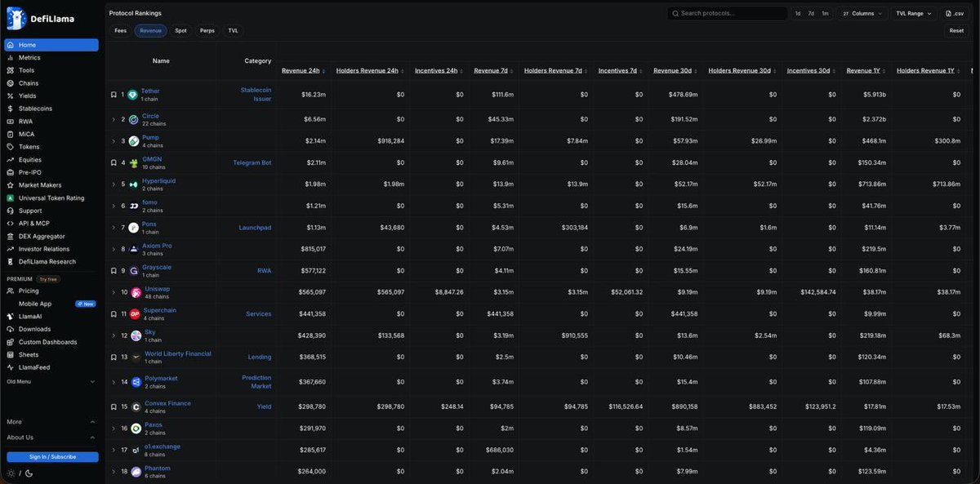Click the red Superchain OP logo
980x484 pixels.
click(x=136, y=314)
